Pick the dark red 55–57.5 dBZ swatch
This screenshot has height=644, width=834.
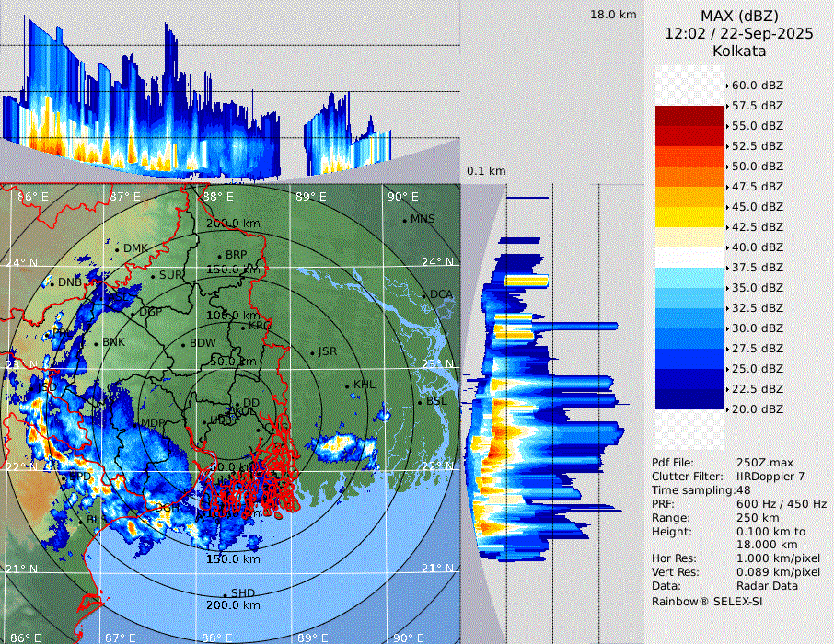[x=689, y=115]
